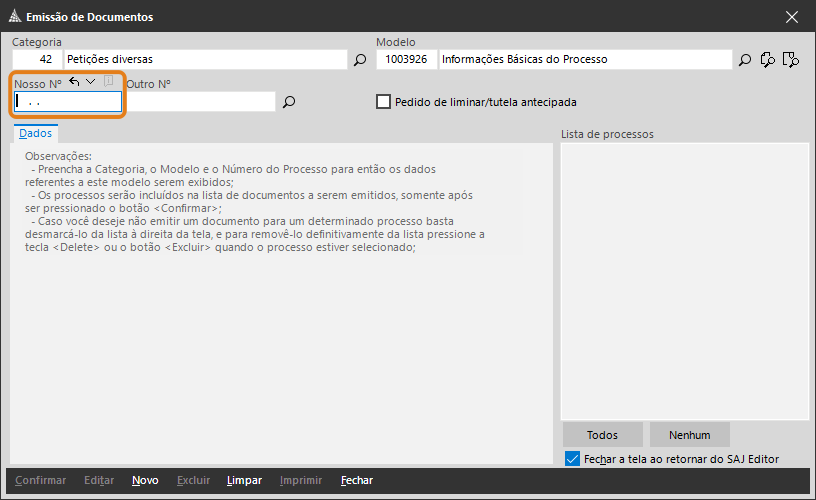Click the back arrow icon next to Nosso Nº

point(75,82)
